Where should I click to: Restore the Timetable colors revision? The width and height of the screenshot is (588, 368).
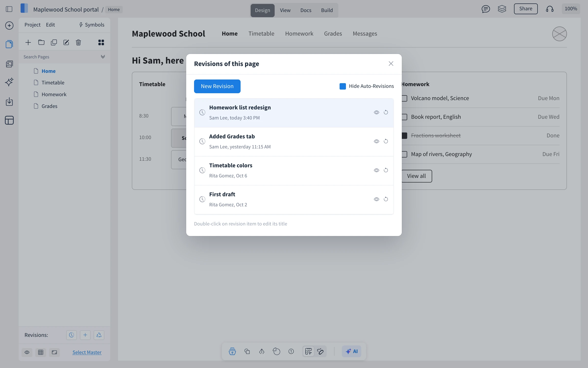(386, 170)
